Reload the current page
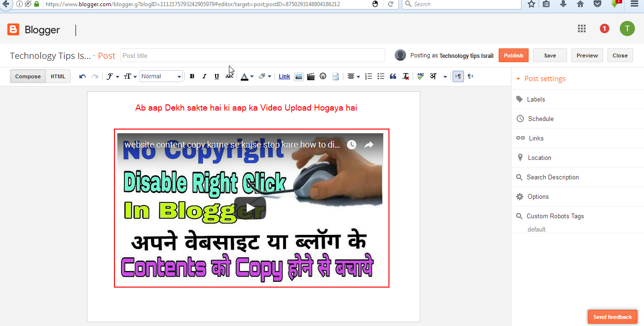Screen dimensions: 644x326 (390, 4)
